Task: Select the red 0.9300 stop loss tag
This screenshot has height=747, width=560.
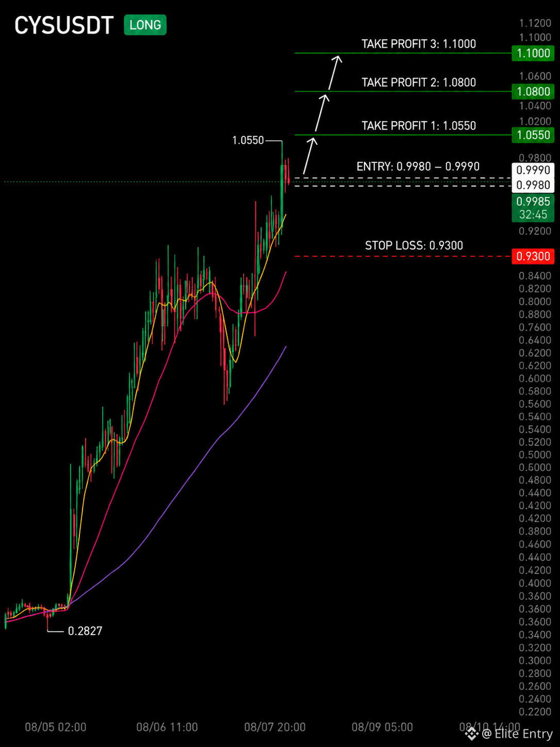Action: [x=533, y=256]
